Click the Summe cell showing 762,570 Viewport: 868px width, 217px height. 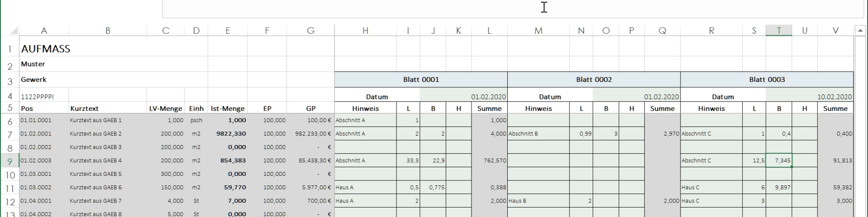[489, 160]
